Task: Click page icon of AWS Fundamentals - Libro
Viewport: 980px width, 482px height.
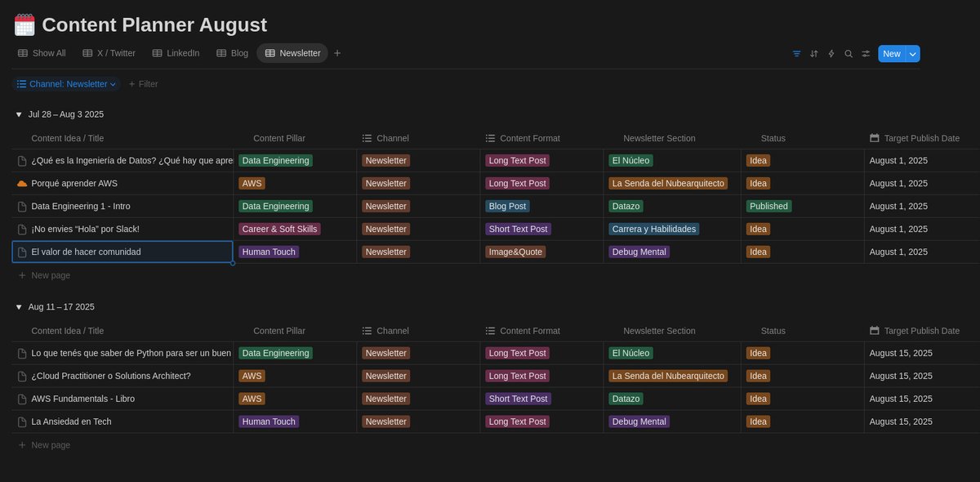Action: (22, 399)
